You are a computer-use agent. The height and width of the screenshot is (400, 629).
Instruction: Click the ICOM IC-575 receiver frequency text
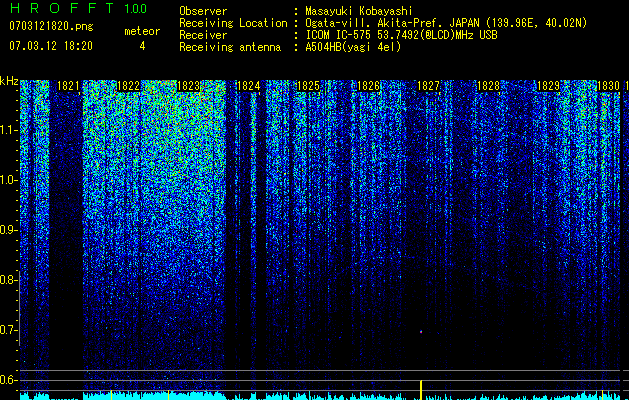401,35
